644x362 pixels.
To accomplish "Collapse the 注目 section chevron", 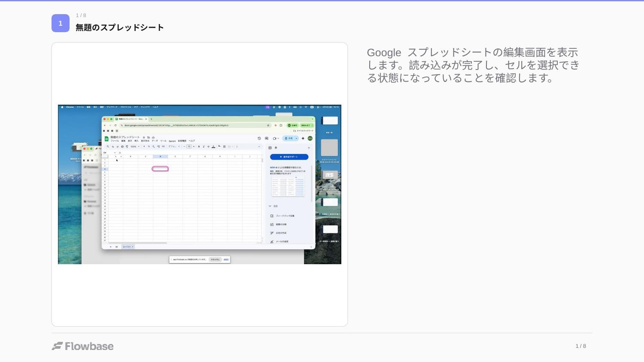I will click(x=270, y=206).
